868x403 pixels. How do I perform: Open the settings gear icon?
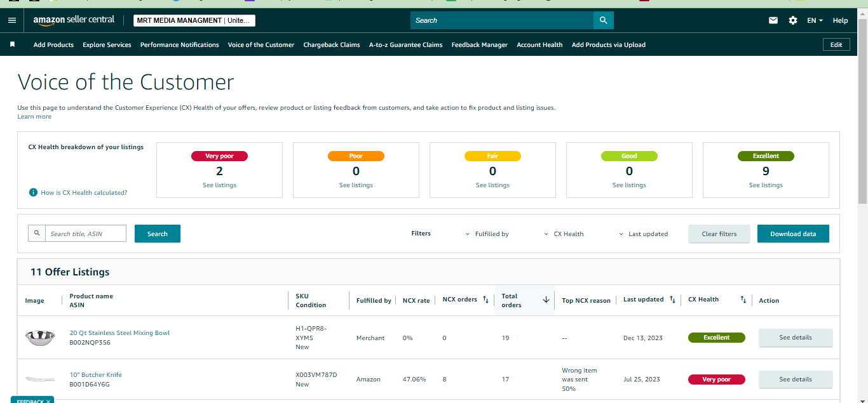click(793, 20)
